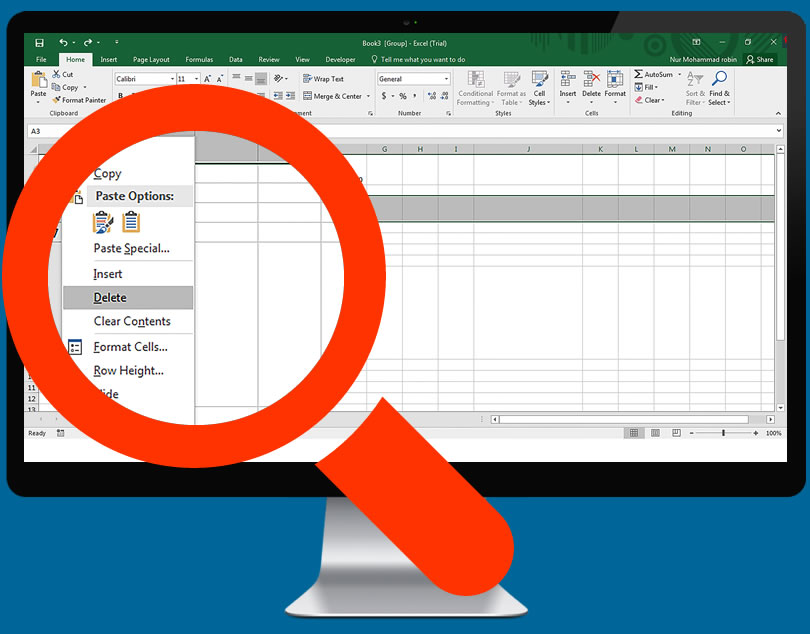Click the zoom slider in status bar
This screenshot has height=634, width=810.
click(x=723, y=433)
